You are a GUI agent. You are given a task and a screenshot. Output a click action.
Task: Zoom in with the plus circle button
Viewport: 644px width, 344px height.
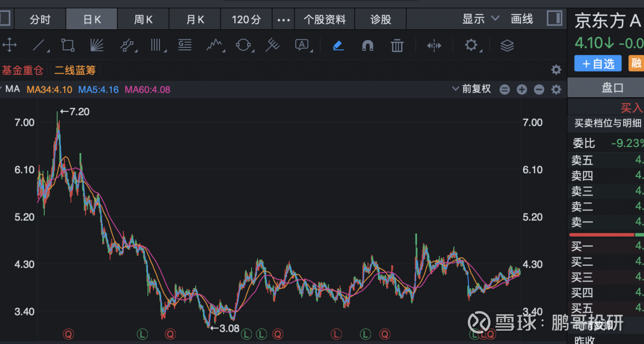point(522,90)
